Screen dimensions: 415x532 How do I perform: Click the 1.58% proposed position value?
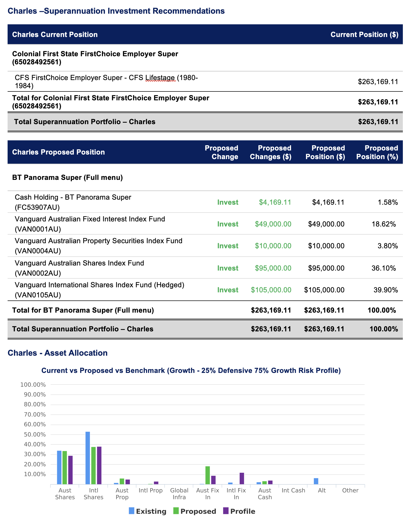point(388,202)
